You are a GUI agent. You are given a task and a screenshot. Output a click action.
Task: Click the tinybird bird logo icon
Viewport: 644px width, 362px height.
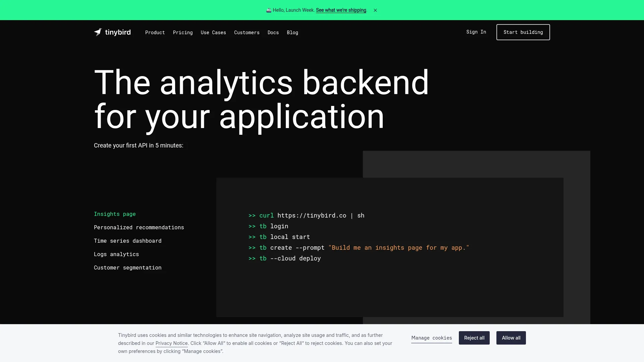pyautogui.click(x=98, y=32)
